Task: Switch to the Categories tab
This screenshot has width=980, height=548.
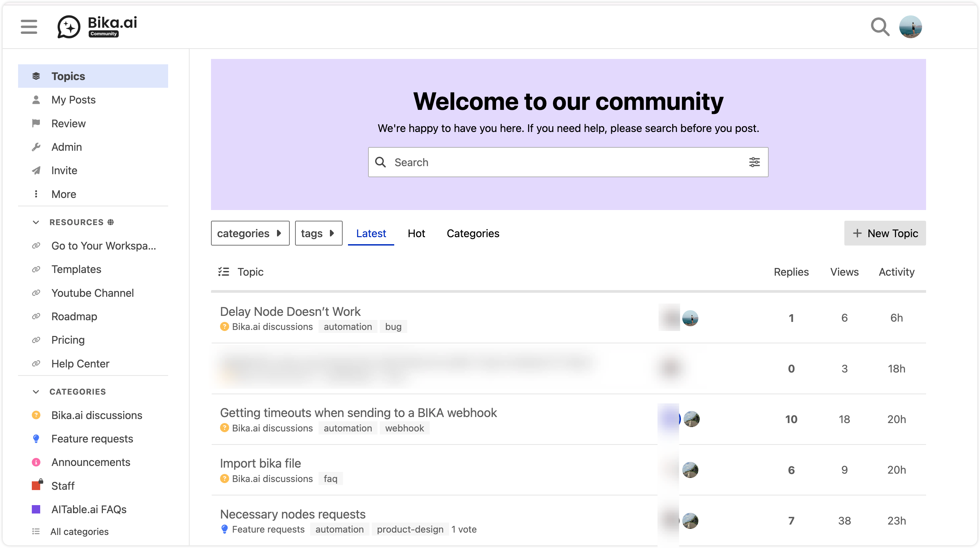Action: [x=473, y=233]
